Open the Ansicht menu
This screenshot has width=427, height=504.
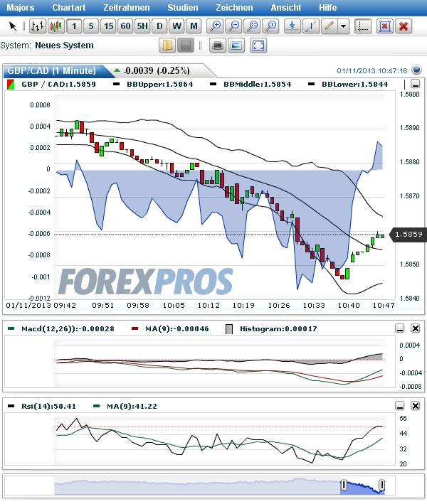click(286, 8)
